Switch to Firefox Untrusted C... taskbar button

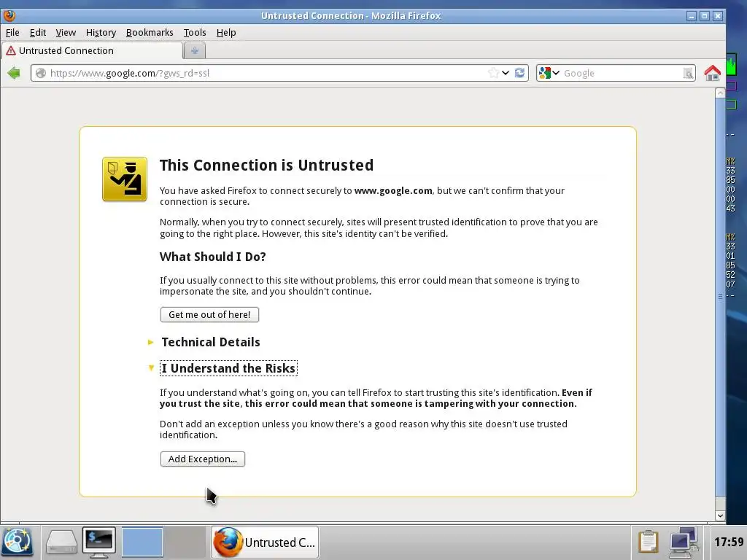click(264, 542)
